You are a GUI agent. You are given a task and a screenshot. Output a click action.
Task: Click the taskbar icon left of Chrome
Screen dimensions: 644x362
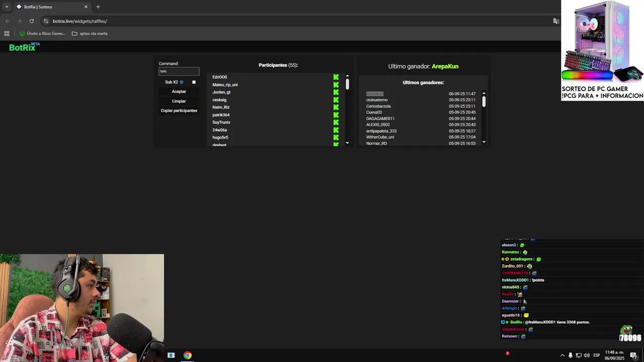(171, 355)
